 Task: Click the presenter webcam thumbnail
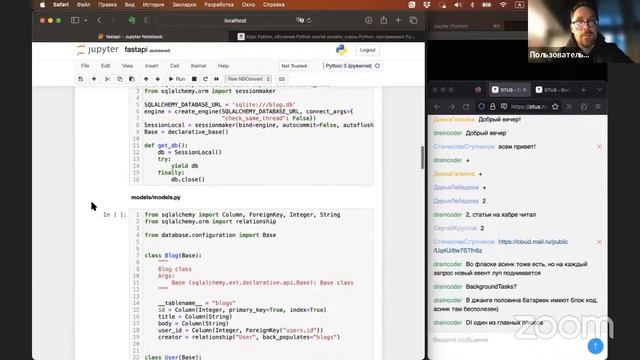pos(584,31)
